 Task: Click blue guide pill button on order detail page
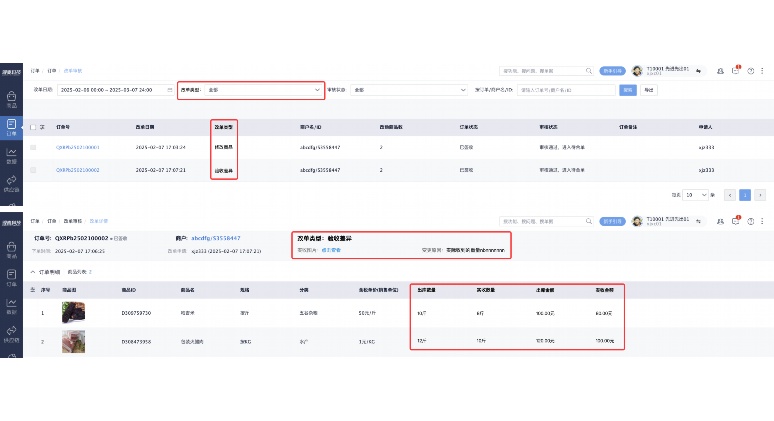click(613, 221)
